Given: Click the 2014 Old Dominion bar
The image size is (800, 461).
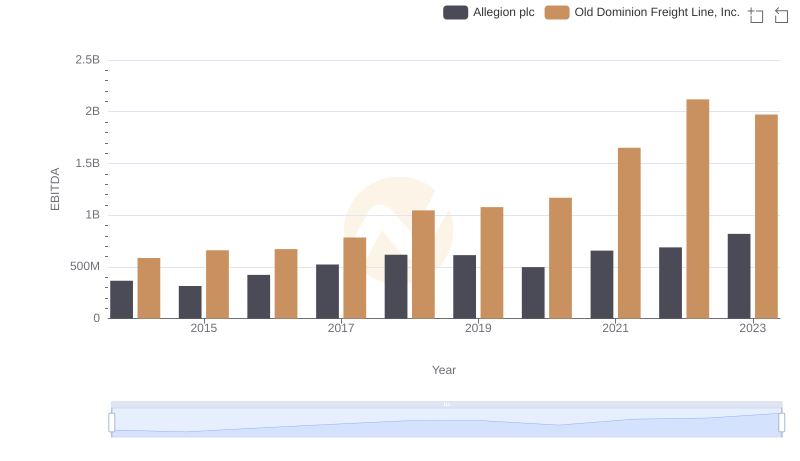Looking at the screenshot, I should pyautogui.click(x=149, y=288).
